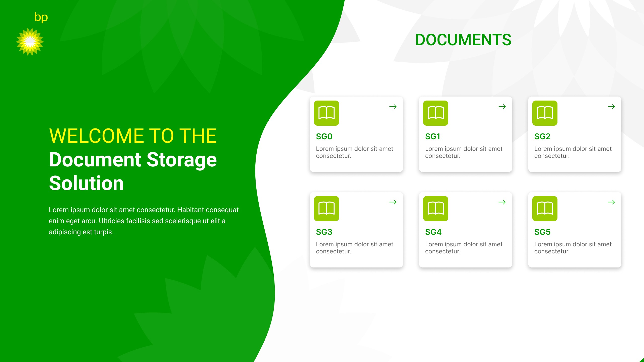Click the SG1 book icon
This screenshot has width=644, height=362.
435,113
